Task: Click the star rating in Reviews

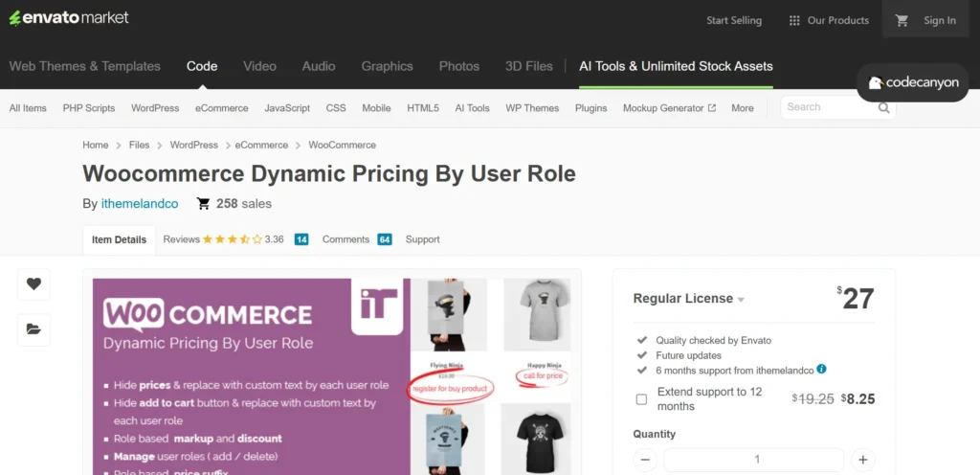Action: [x=232, y=239]
